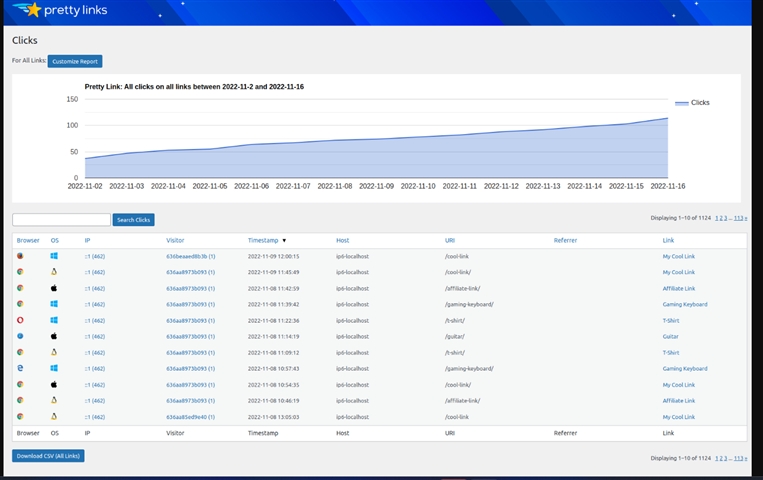Download CSV for all links

tap(48, 456)
